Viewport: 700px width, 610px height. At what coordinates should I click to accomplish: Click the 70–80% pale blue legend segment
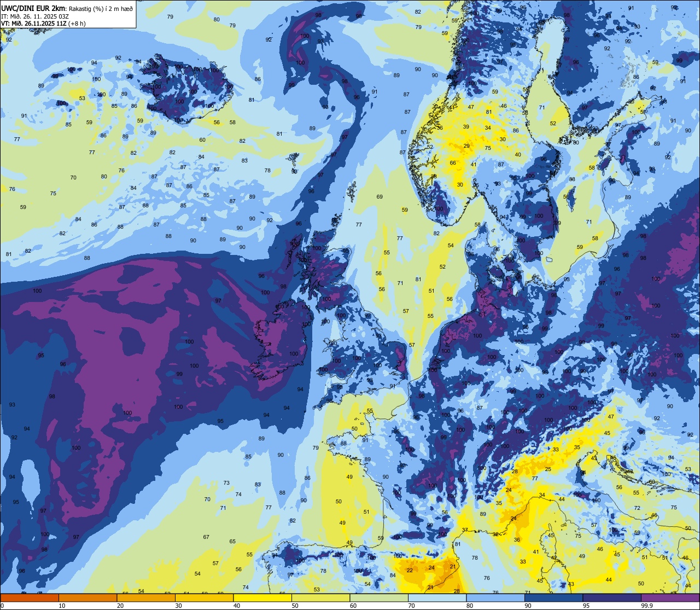point(437,597)
